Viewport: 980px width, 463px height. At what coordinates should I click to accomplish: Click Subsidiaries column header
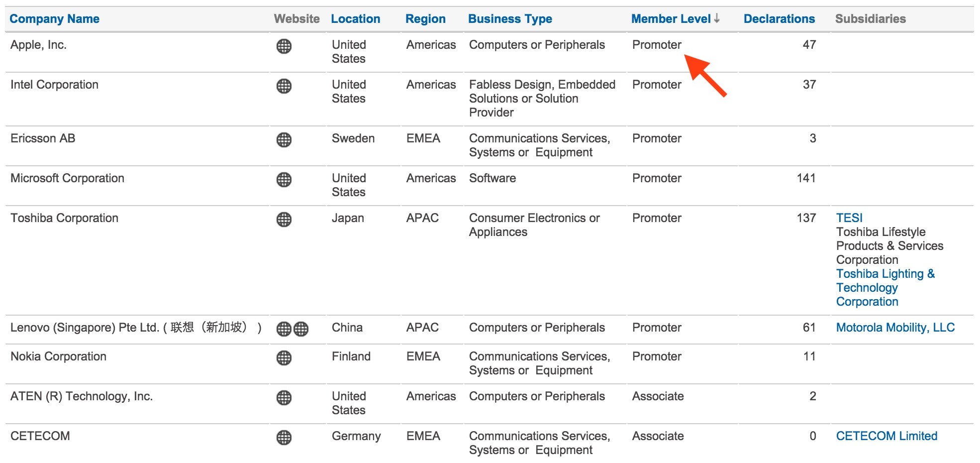click(870, 19)
